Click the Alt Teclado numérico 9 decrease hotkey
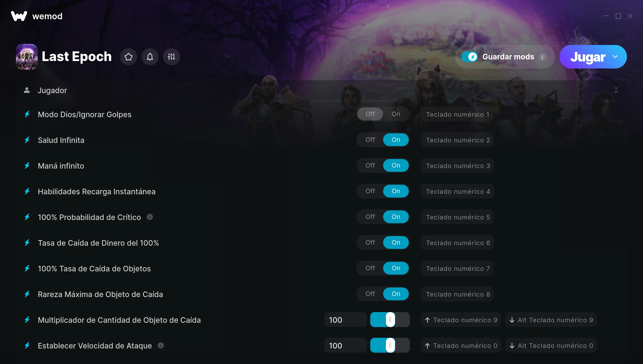Viewport: 643px width, 364px height. (551, 320)
